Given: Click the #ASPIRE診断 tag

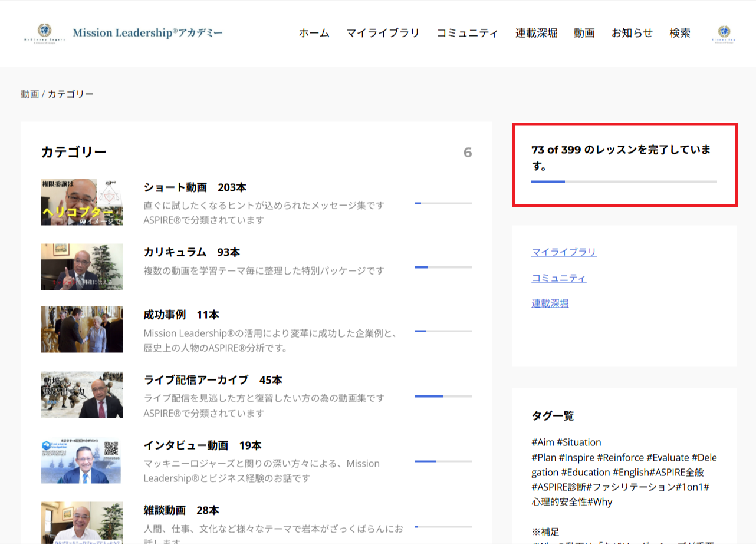Looking at the screenshot, I should pyautogui.click(x=558, y=487).
